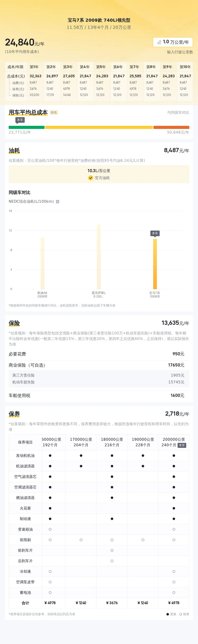The image size is (198, 644).
Task: Click 燃油滤清器 dot in the 180000公里 column
Action: [112, 498]
